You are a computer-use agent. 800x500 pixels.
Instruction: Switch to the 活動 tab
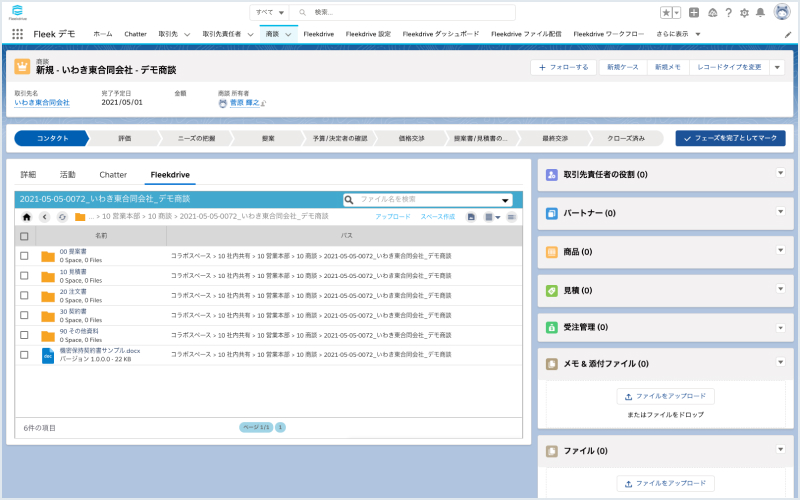click(x=67, y=174)
